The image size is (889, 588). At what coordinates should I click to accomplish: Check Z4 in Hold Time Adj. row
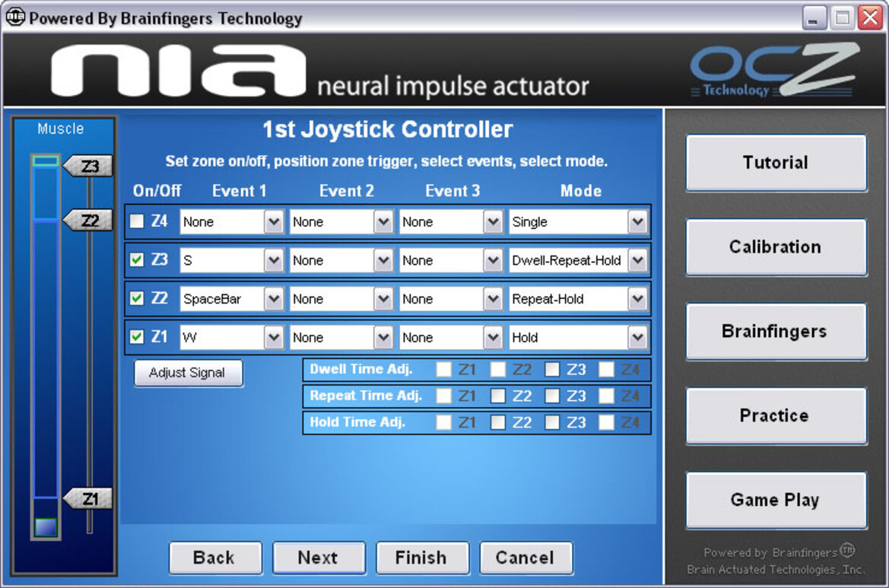pyautogui.click(x=607, y=422)
